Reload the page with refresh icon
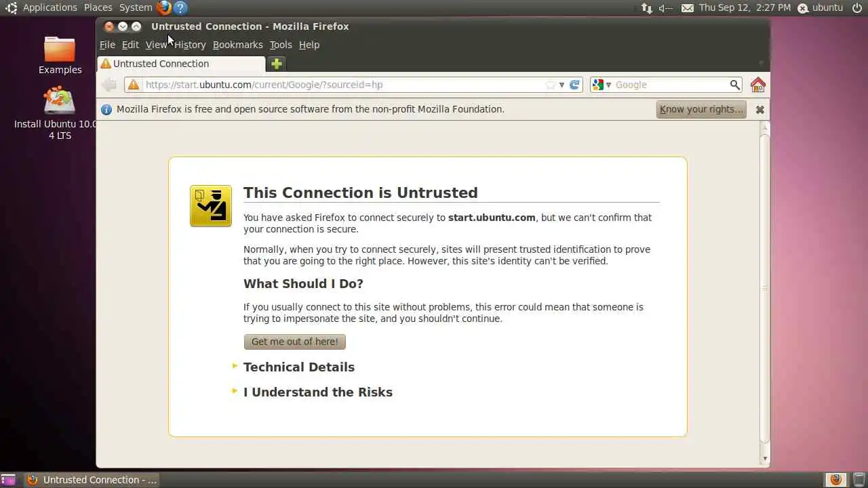The image size is (868, 488). [x=574, y=85]
